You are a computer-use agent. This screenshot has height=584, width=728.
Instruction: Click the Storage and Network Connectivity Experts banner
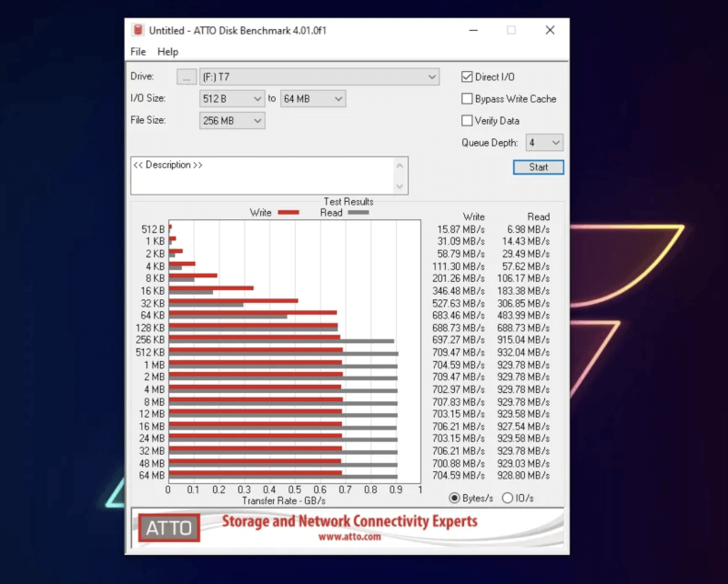(349, 521)
